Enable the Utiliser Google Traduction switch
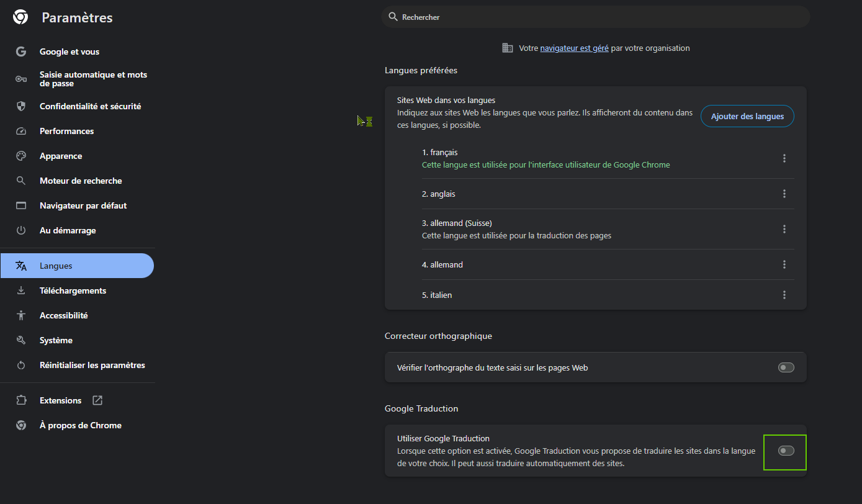The image size is (862, 504). [x=786, y=451]
